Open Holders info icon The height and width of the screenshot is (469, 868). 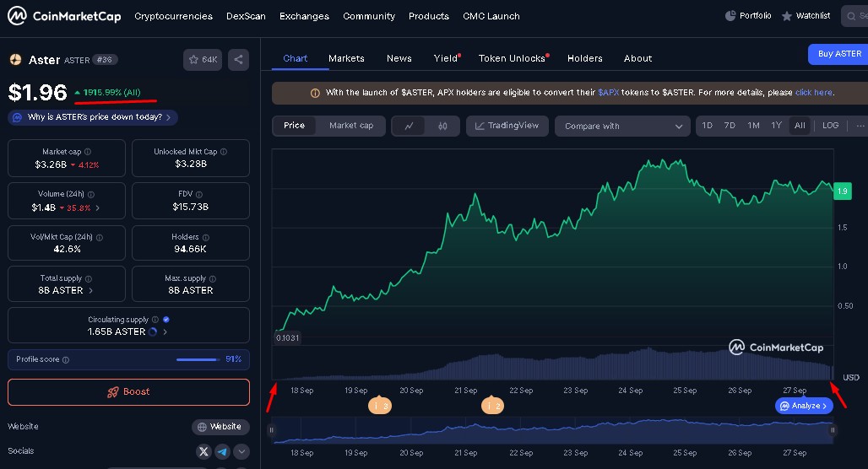(x=206, y=237)
